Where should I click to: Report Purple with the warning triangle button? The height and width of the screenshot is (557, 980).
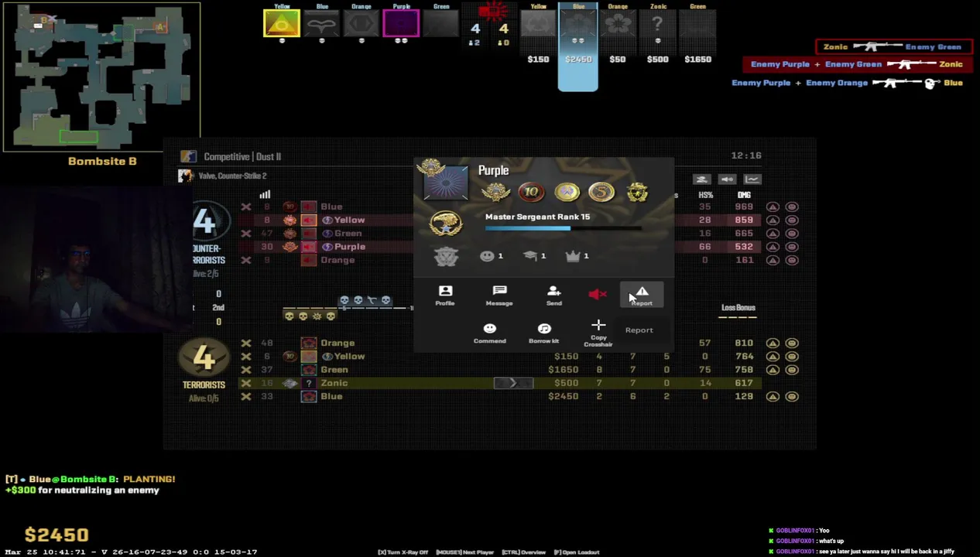pos(642,295)
